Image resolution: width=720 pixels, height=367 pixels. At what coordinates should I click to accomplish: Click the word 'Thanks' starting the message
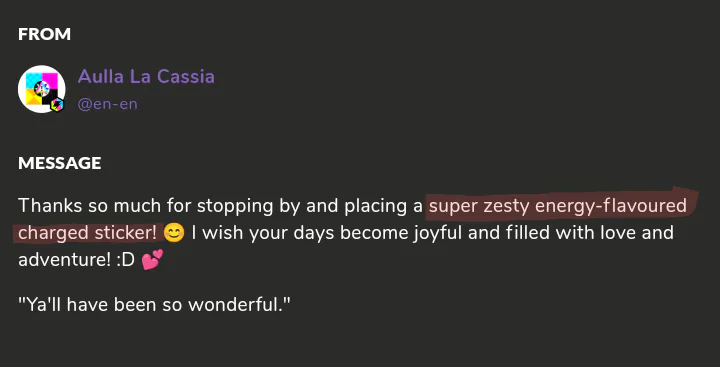click(45, 206)
